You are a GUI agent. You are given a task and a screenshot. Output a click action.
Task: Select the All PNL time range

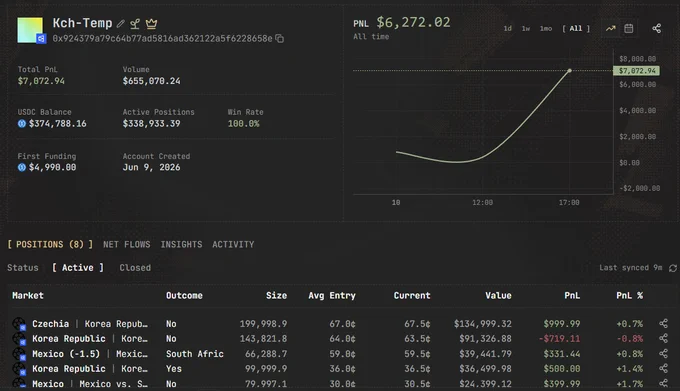coord(576,29)
